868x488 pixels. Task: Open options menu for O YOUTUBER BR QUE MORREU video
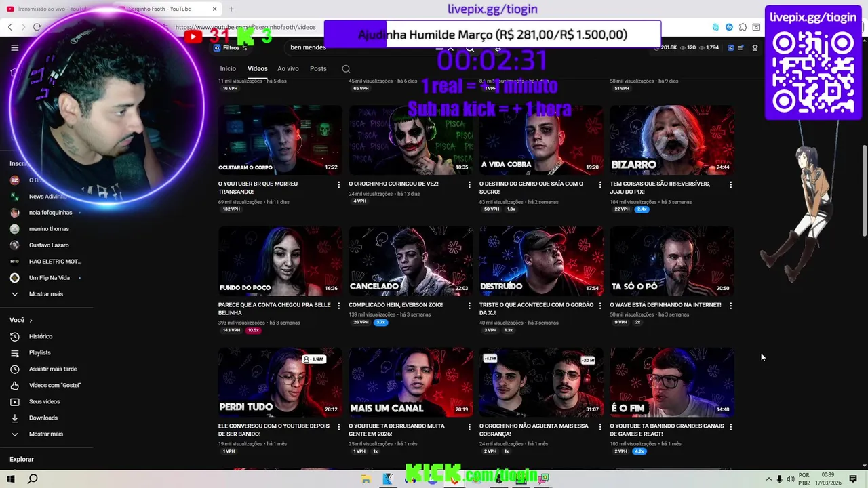339,184
